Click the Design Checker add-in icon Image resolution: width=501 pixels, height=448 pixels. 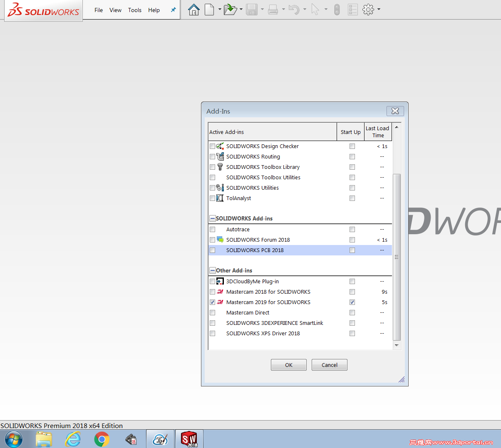[220, 146]
